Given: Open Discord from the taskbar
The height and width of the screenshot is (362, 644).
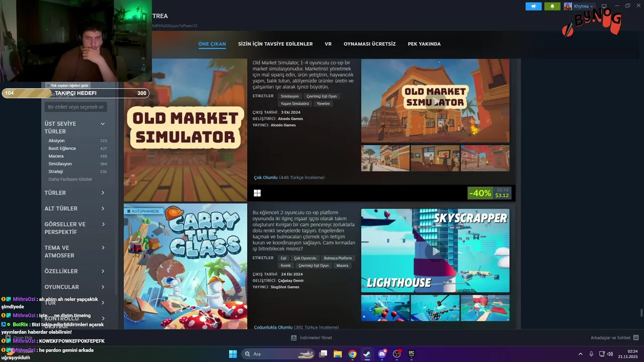Looking at the screenshot, I should point(382,354).
